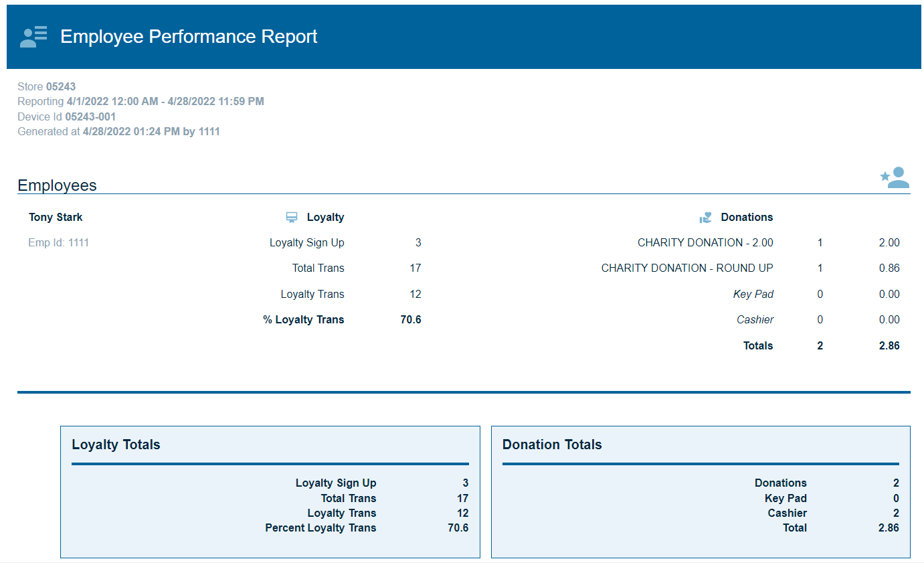This screenshot has height=563, width=924.
Task: Click the CHARITY DONATION - 2.00 row label
Action: click(x=705, y=242)
